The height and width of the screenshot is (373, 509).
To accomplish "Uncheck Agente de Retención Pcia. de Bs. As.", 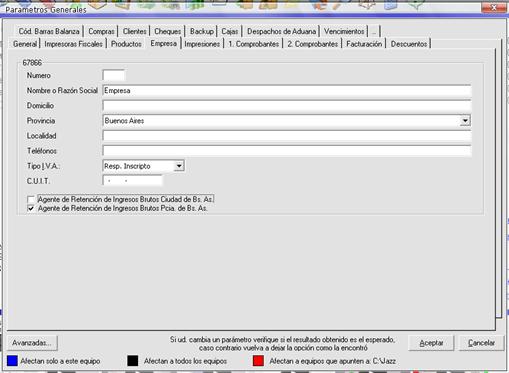I will tap(31, 208).
